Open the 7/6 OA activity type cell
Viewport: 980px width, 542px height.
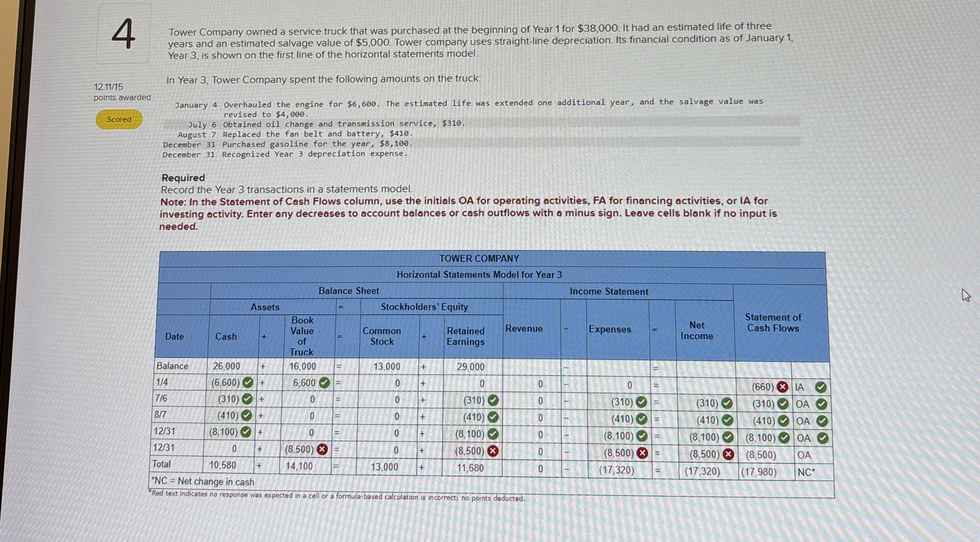click(x=802, y=404)
